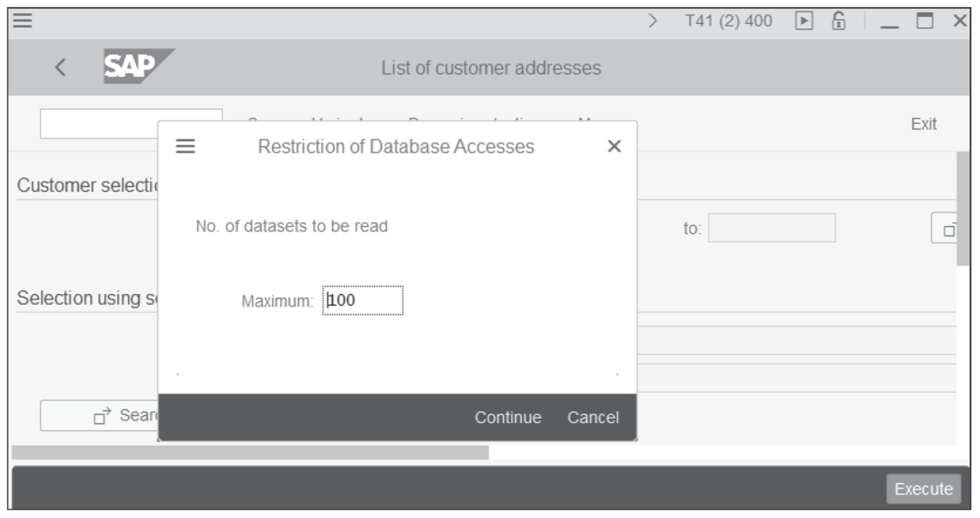Open the dialog's hamburger menu icon
The image size is (980, 518).
185,146
